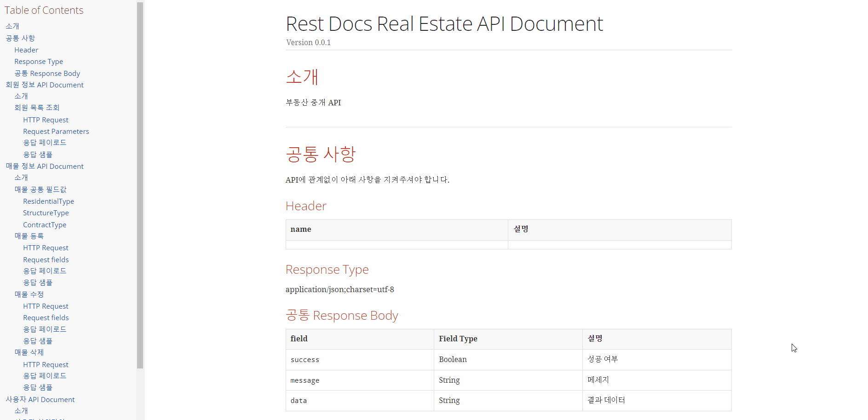Open 회원 정보 API Document link
The width and height of the screenshot is (868, 420).
[45, 85]
